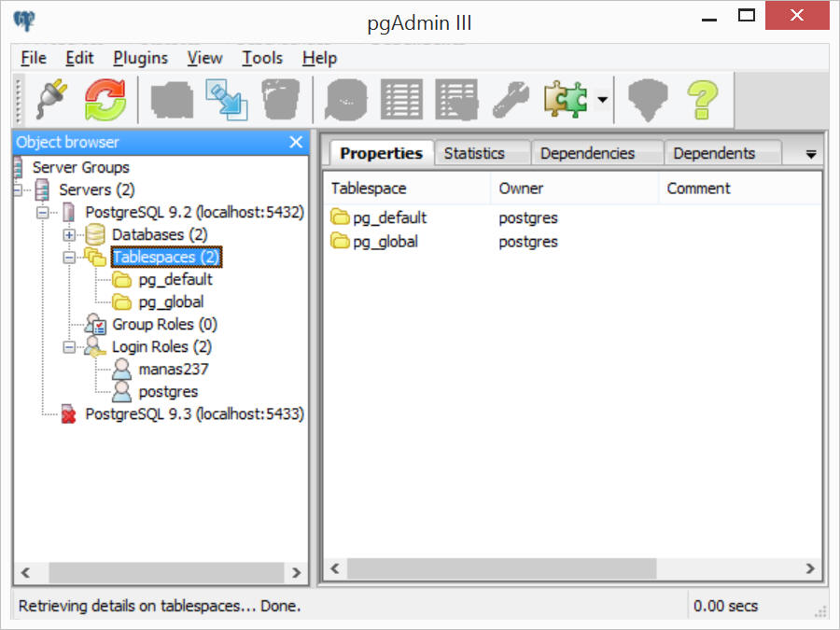
Task: Click the Owner column header
Action: click(574, 188)
